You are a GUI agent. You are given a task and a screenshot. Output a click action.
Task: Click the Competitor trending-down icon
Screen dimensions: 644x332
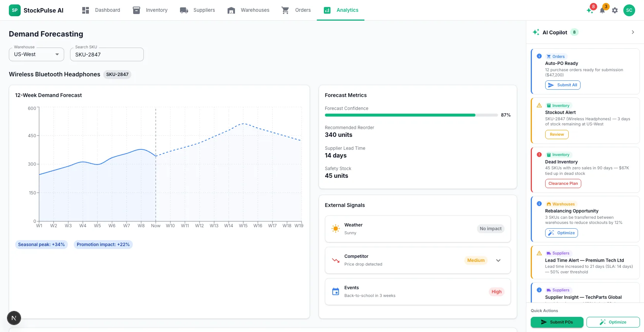(336, 260)
